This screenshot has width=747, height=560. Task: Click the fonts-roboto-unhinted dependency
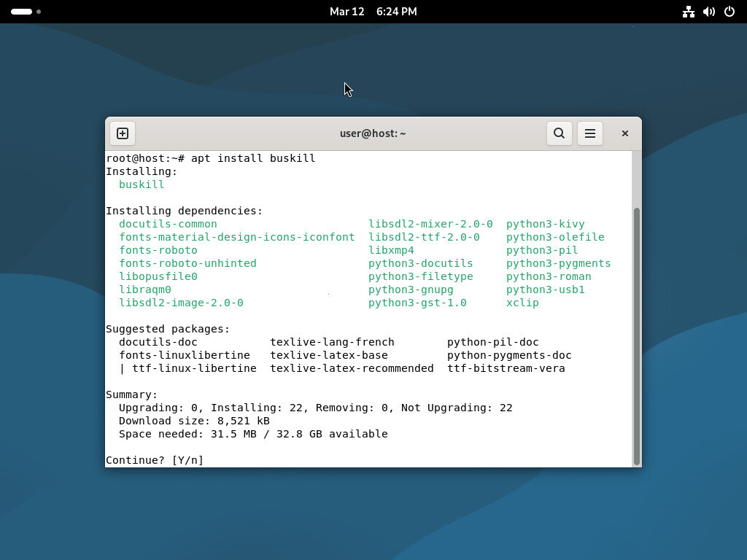pos(187,263)
